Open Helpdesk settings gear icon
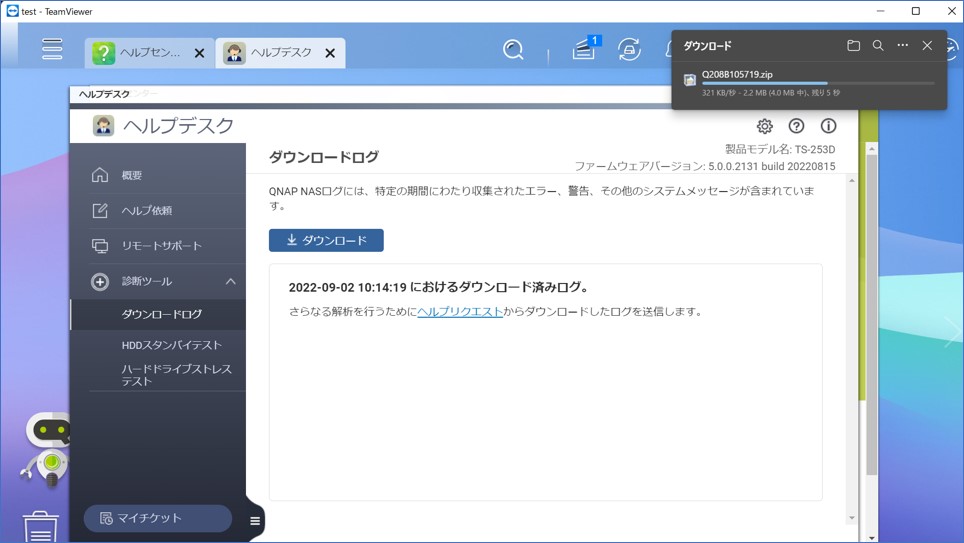The height and width of the screenshot is (543, 964). [x=764, y=126]
